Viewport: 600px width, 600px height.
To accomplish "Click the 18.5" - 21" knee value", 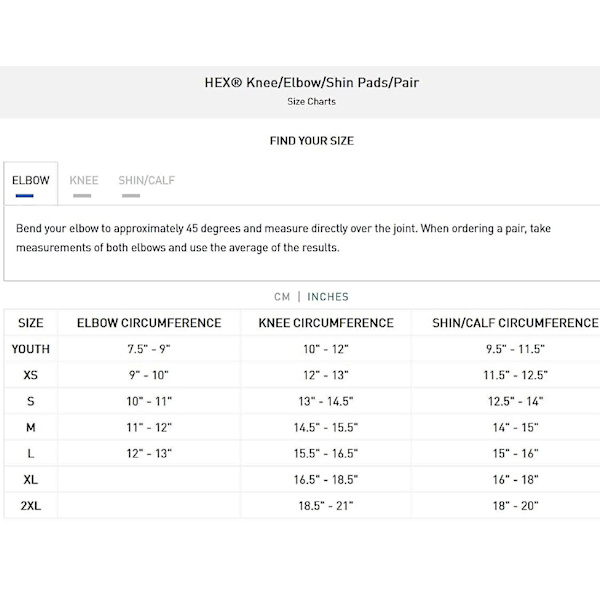I will point(326,505).
